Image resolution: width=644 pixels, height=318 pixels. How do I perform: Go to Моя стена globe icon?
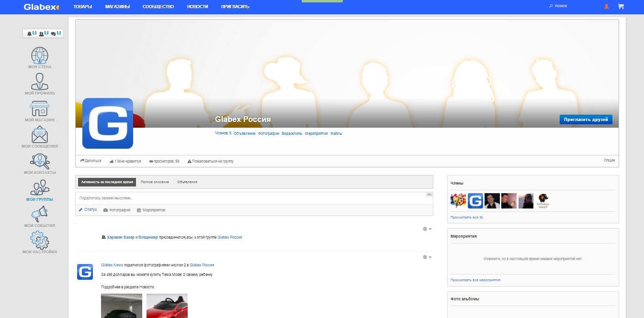[40, 55]
